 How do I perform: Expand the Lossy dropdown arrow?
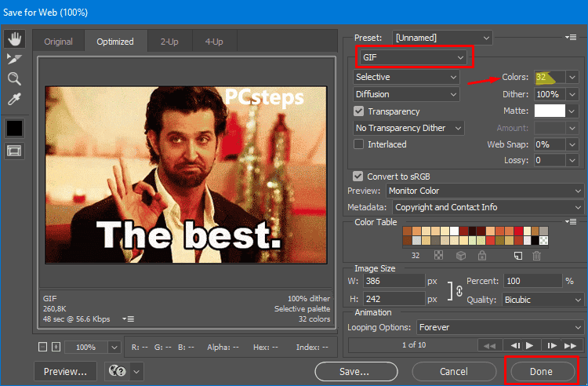[572, 161]
